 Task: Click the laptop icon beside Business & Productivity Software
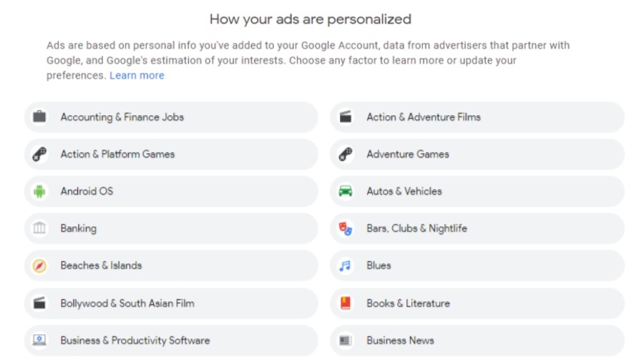(39, 341)
